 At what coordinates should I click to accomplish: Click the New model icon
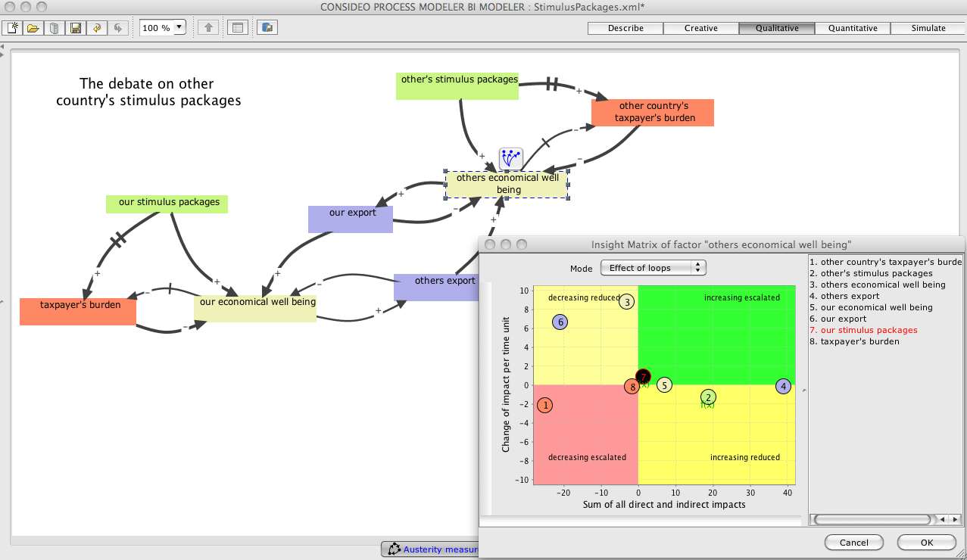pos(12,28)
